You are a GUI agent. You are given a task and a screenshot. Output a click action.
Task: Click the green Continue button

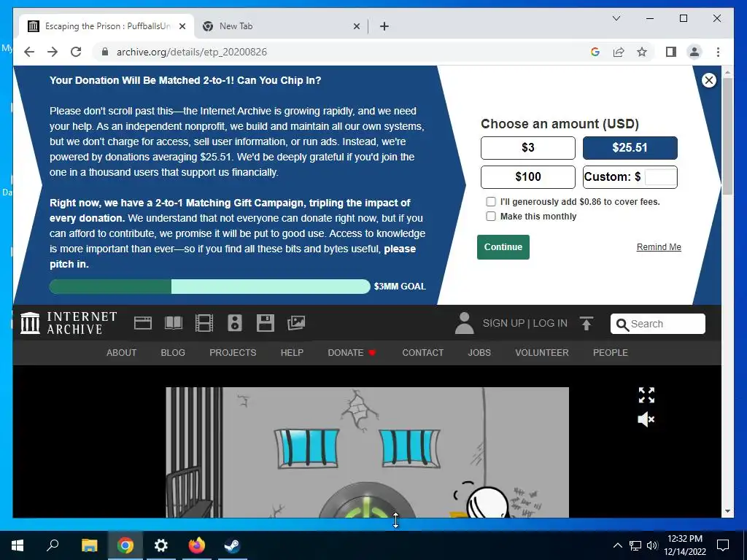tap(503, 247)
